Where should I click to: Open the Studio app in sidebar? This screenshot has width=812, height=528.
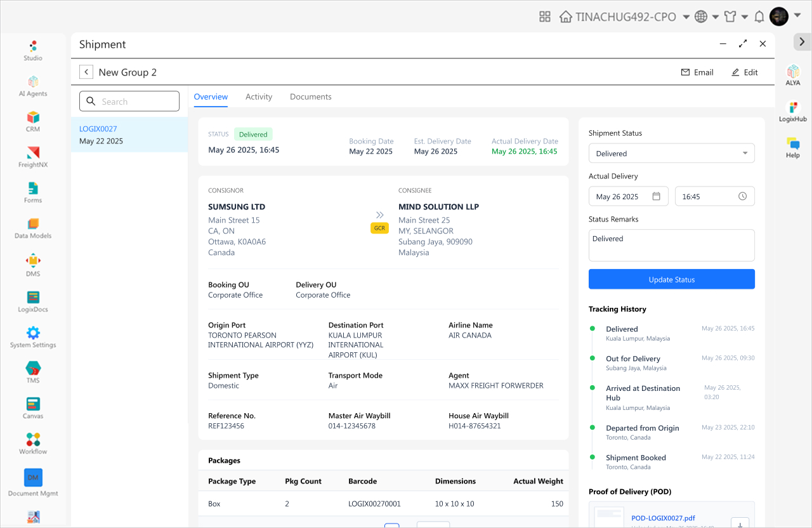(33, 51)
